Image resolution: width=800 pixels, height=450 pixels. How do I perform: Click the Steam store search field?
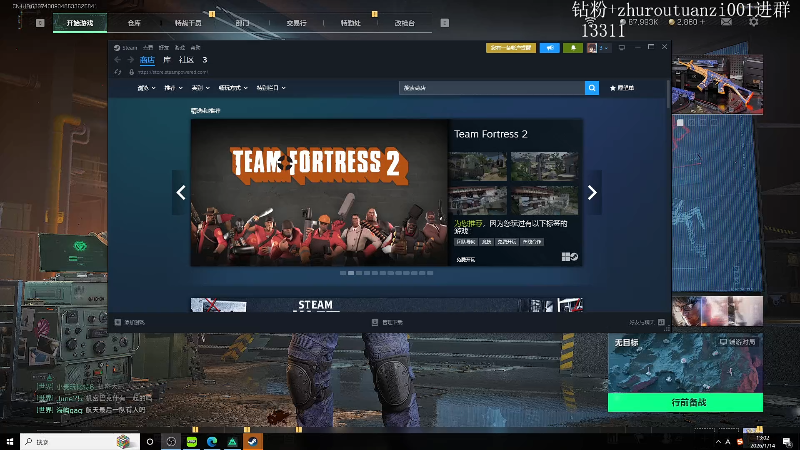click(492, 88)
